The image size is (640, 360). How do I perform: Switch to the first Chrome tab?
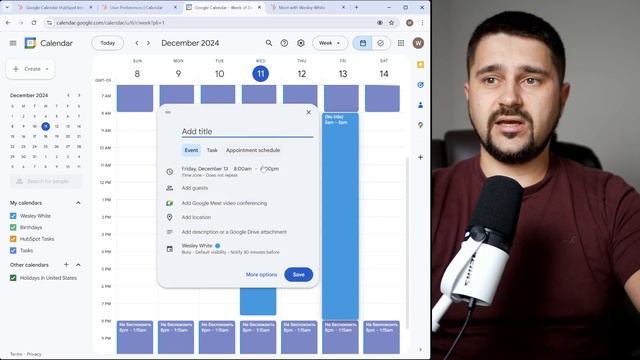[54, 7]
